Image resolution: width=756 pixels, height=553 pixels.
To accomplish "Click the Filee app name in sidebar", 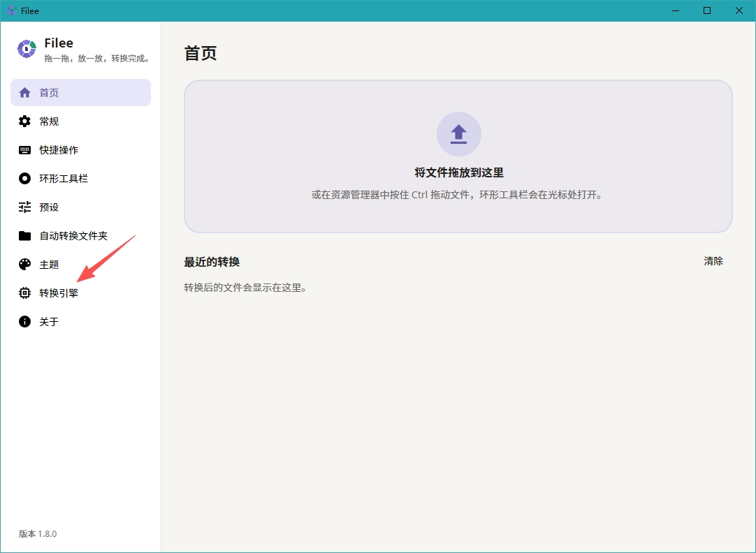I will click(x=59, y=43).
